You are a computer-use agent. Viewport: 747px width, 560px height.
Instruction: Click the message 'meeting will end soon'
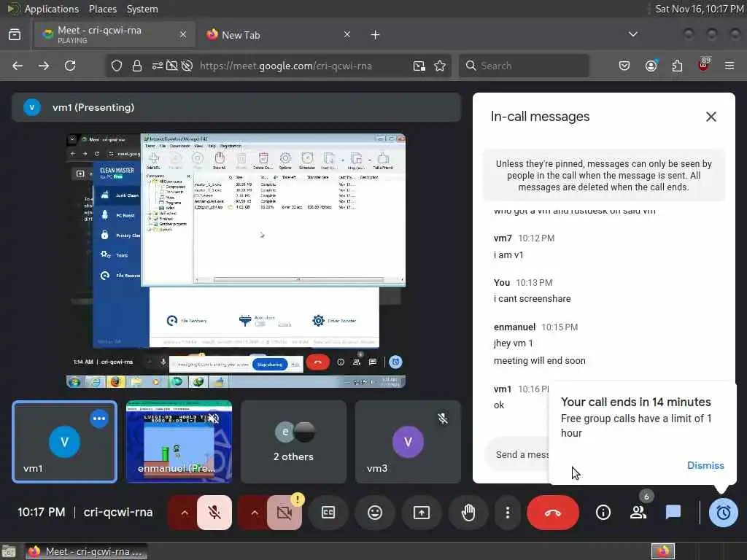(x=539, y=360)
